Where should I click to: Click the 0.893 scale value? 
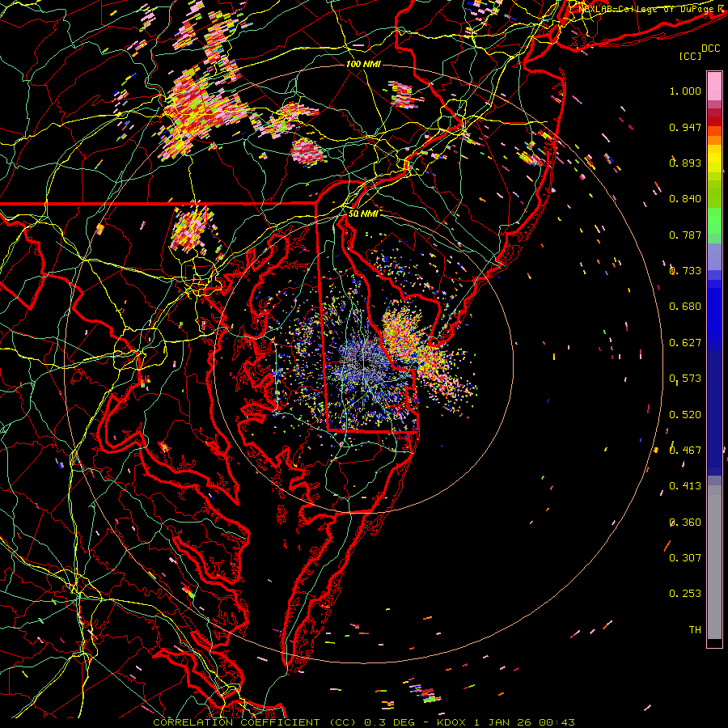pos(685,163)
